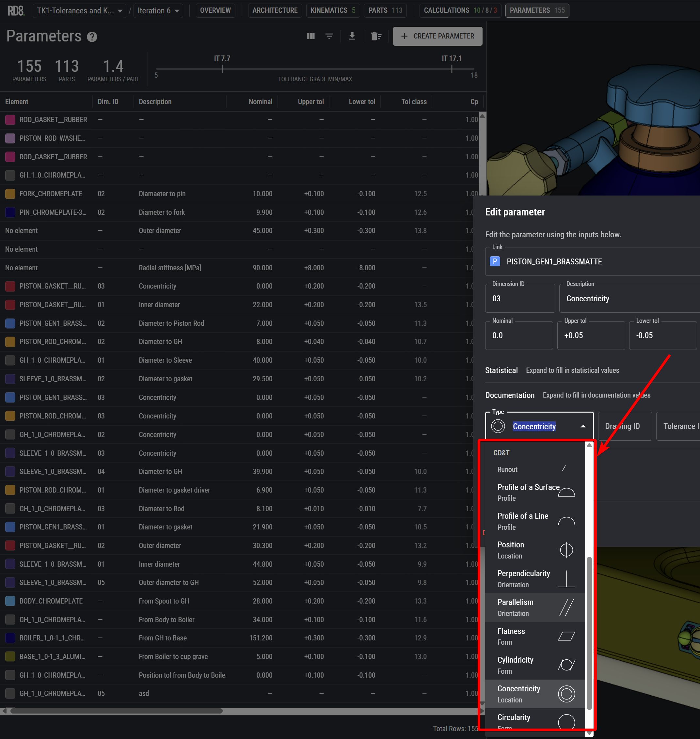The image size is (700, 739).
Task: Open the TK1-Tolerances project dropdown
Action: (x=79, y=10)
